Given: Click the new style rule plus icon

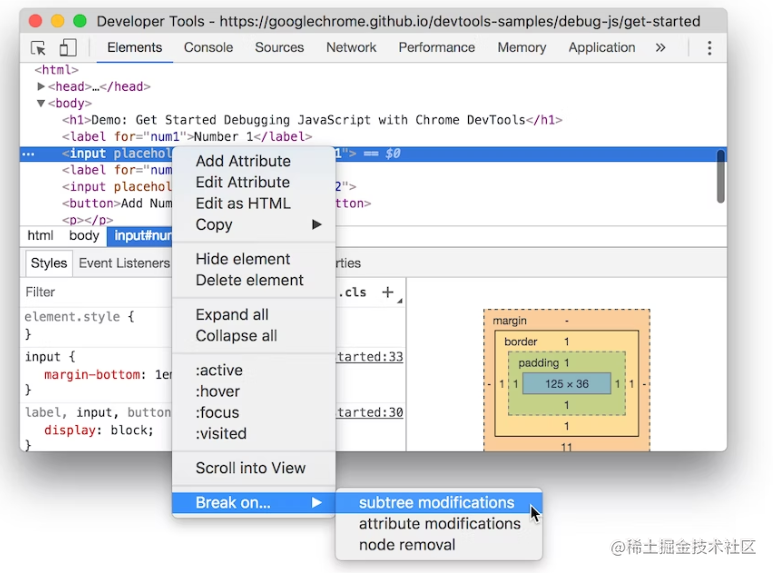Looking at the screenshot, I should (387, 292).
